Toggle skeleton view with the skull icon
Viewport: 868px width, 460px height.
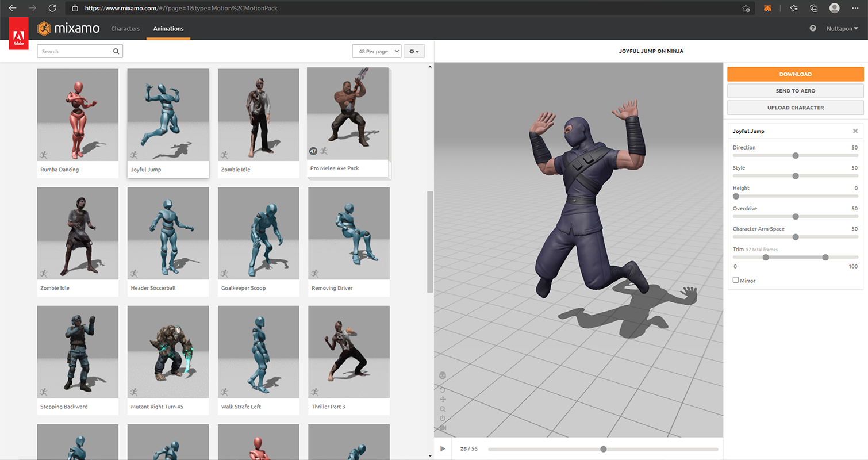click(x=443, y=375)
